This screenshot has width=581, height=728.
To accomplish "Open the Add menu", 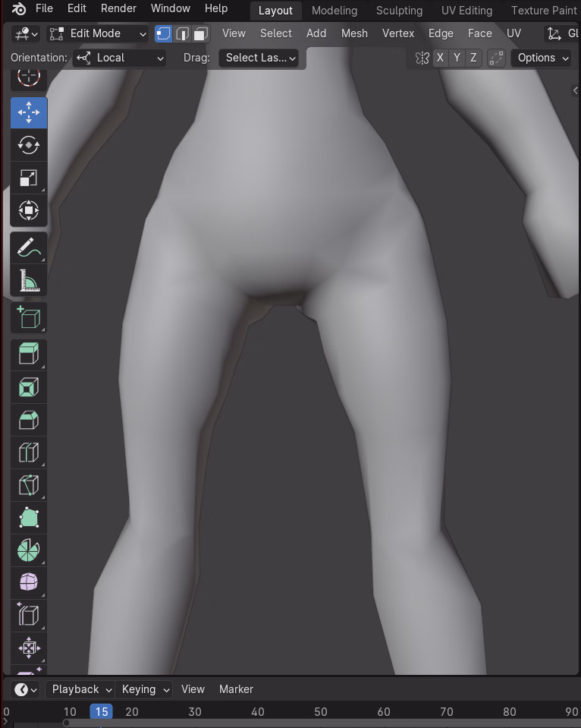I will (x=316, y=33).
